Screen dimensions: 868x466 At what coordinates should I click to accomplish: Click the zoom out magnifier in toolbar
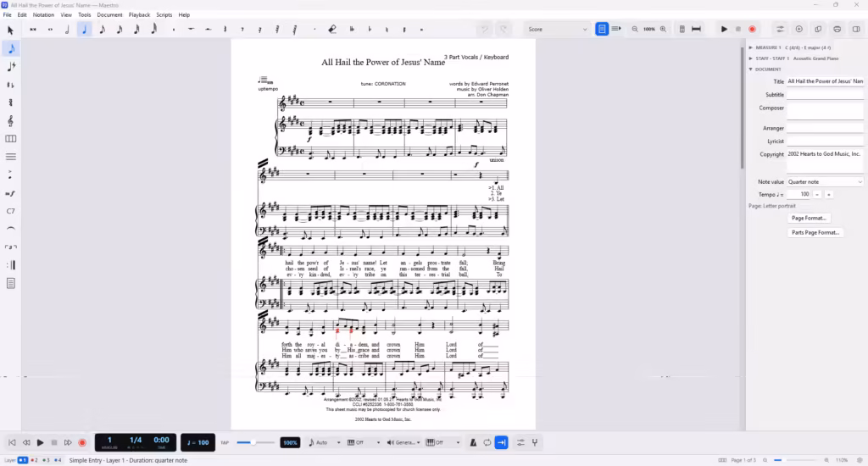tap(635, 30)
